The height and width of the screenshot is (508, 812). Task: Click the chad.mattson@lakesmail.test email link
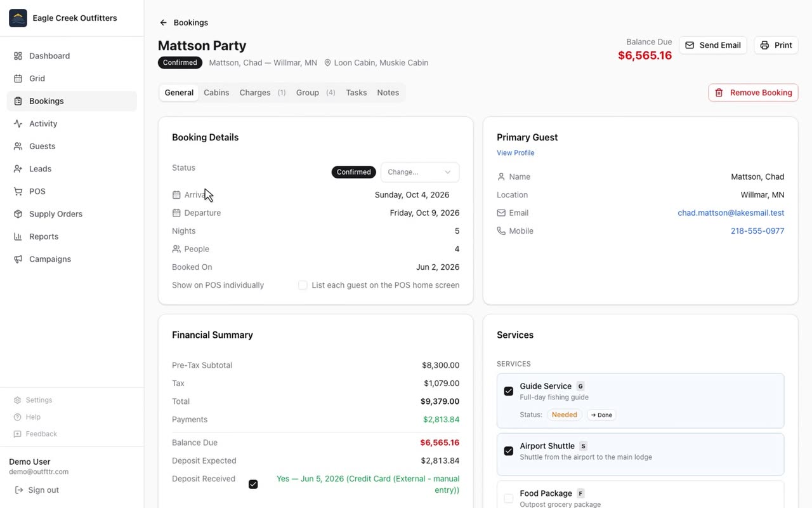pos(731,213)
